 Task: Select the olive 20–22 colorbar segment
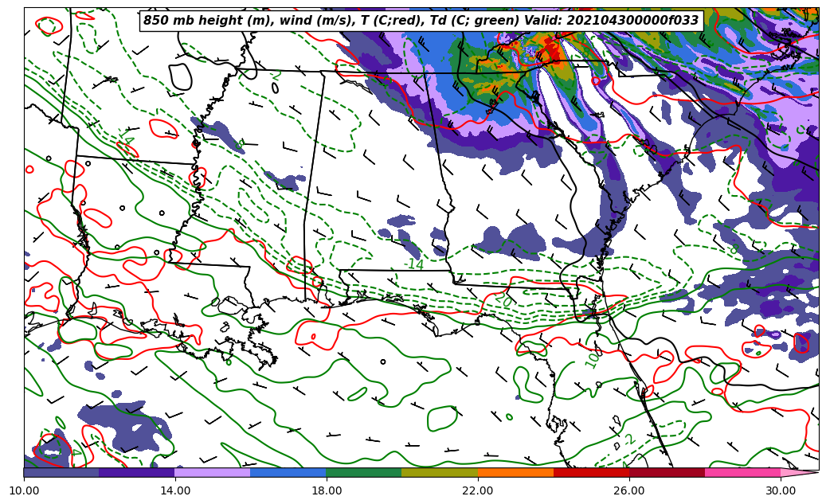tap(440, 472)
